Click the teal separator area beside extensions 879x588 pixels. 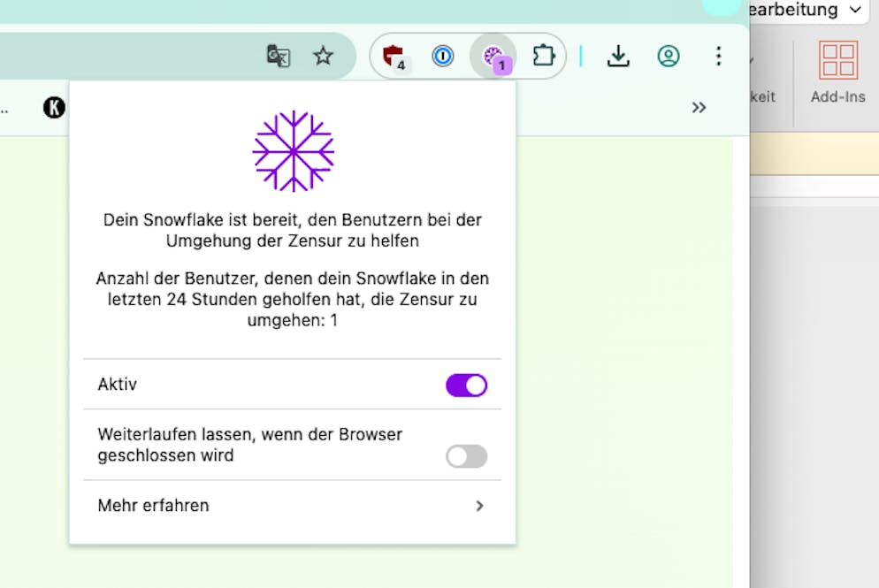581,56
